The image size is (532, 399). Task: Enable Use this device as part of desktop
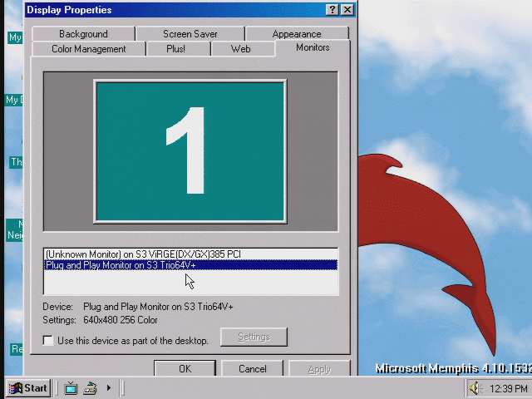tap(48, 340)
